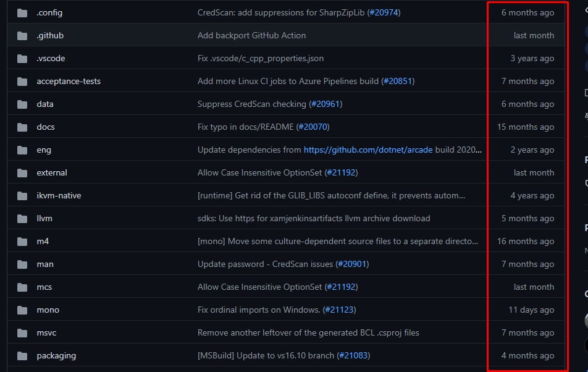The height and width of the screenshot is (372, 588).
Task: Open the m4 folder
Action: [43, 242]
